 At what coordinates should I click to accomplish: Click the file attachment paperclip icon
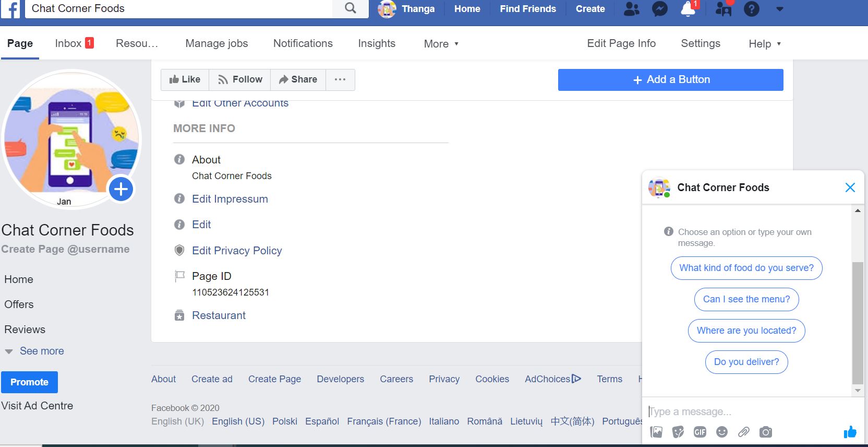744,432
